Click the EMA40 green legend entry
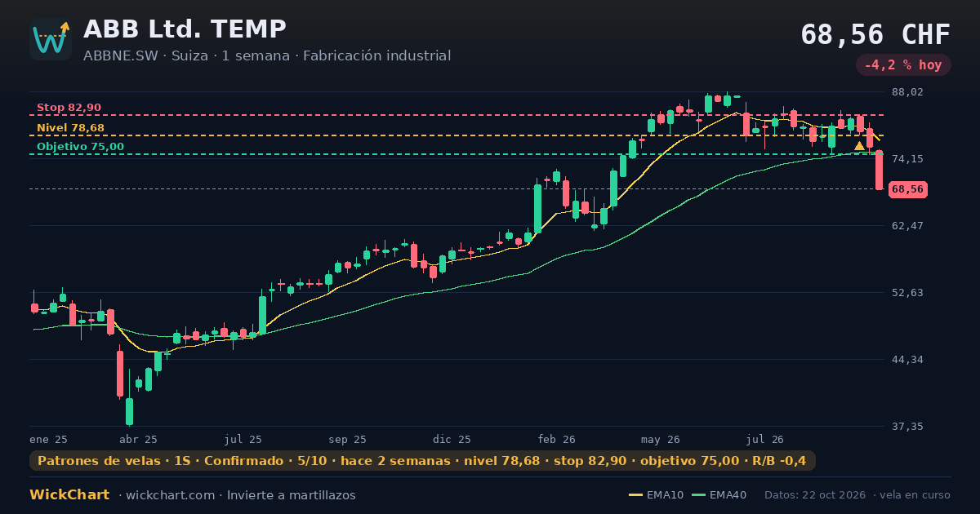This screenshot has width=980, height=514. click(719, 495)
